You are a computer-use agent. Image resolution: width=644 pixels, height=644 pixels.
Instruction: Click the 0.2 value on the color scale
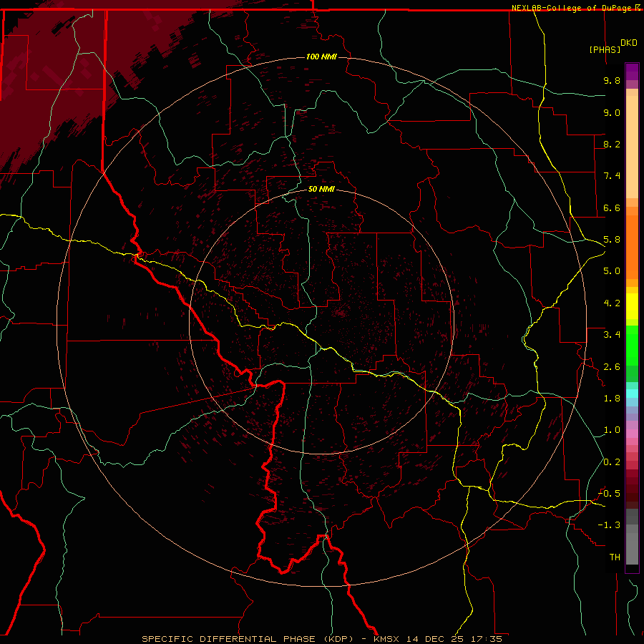[x=612, y=462]
